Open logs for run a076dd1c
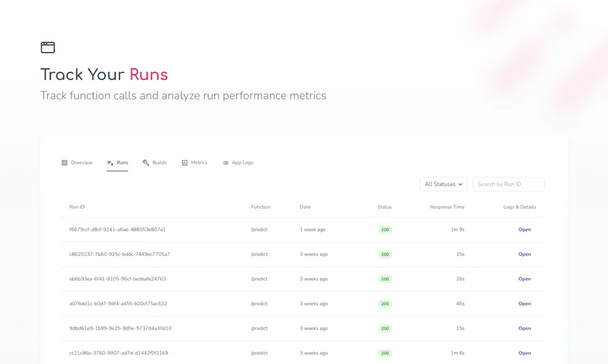The height and width of the screenshot is (364, 608). pyautogui.click(x=524, y=303)
